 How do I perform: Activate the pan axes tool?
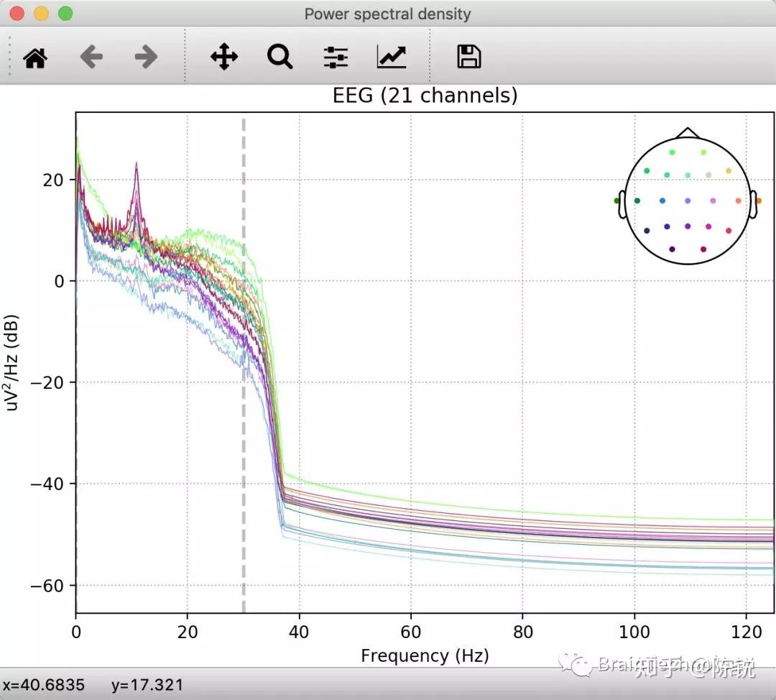[224, 57]
